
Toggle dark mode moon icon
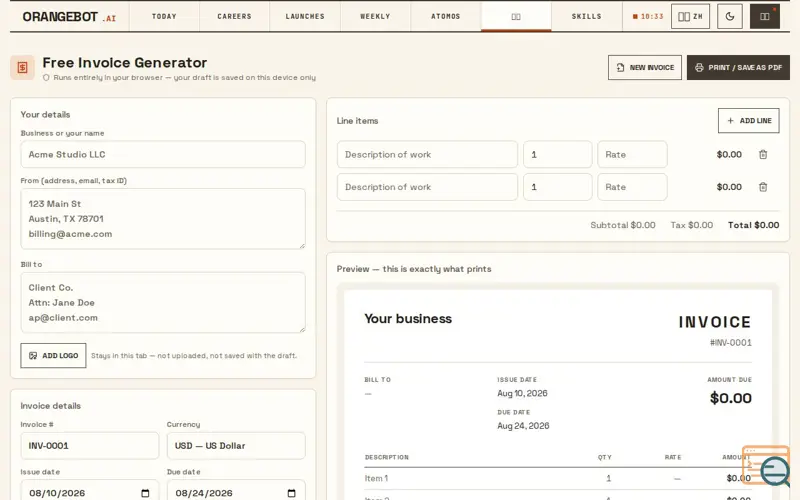point(730,16)
